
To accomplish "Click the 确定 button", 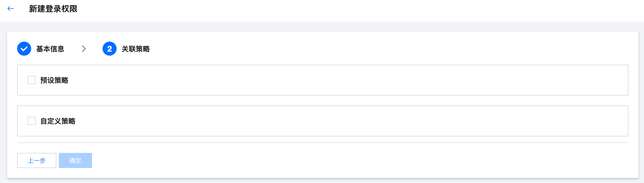I will tap(75, 160).
